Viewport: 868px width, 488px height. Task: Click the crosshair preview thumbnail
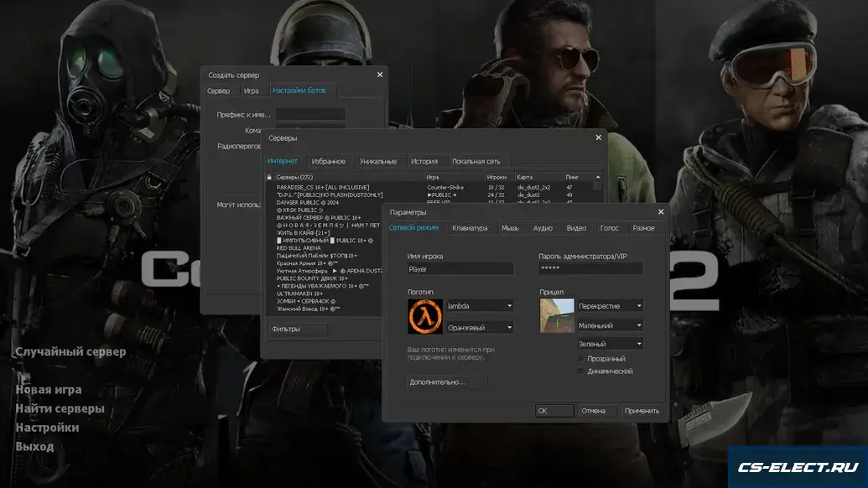point(557,315)
